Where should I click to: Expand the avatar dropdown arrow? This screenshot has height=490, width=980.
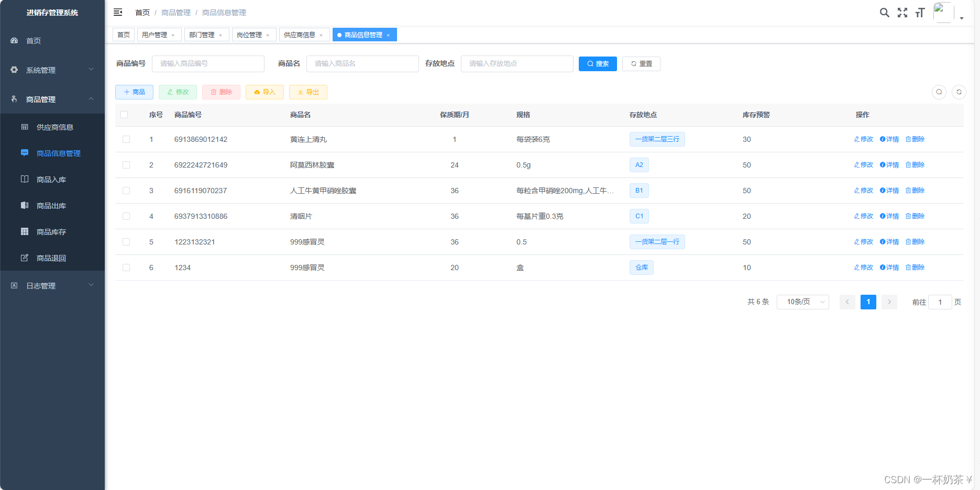(x=962, y=18)
